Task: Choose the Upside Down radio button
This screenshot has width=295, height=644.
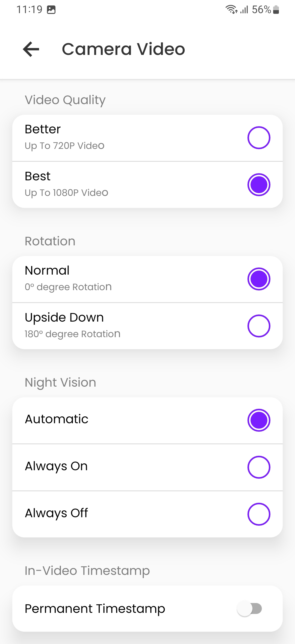Action: click(x=259, y=326)
